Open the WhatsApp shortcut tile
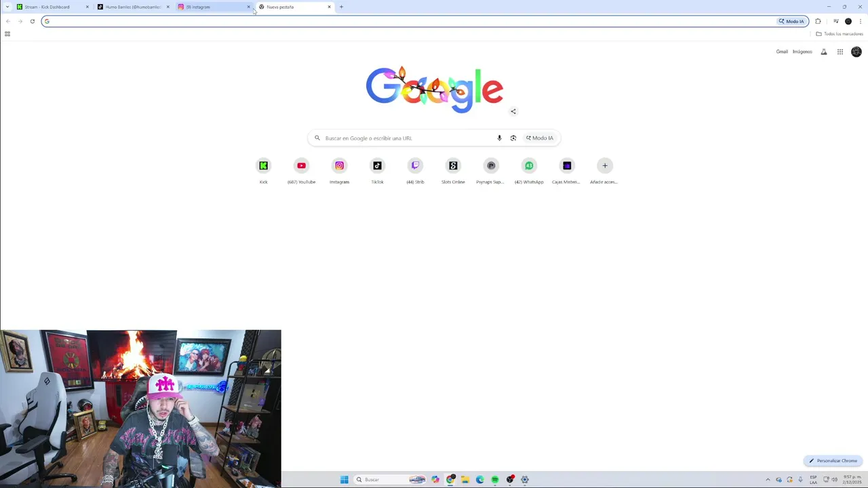Image resolution: width=868 pixels, height=488 pixels. pos(529,171)
